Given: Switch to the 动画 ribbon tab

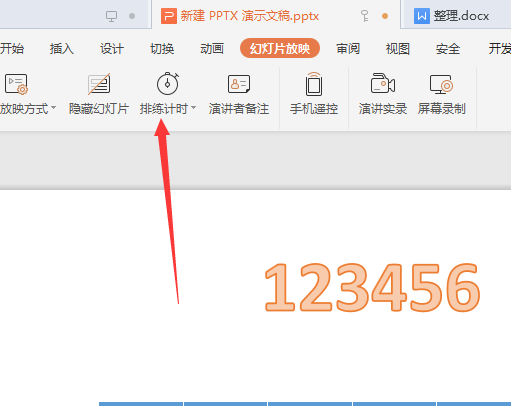Looking at the screenshot, I should (x=212, y=49).
